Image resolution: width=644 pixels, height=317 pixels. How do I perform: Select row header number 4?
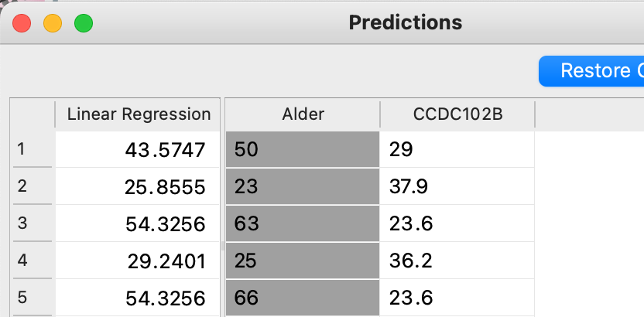pyautogui.click(x=32, y=261)
